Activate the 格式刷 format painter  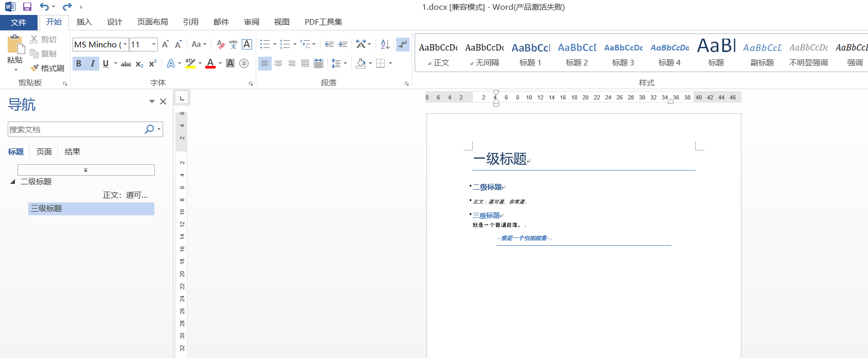click(47, 68)
